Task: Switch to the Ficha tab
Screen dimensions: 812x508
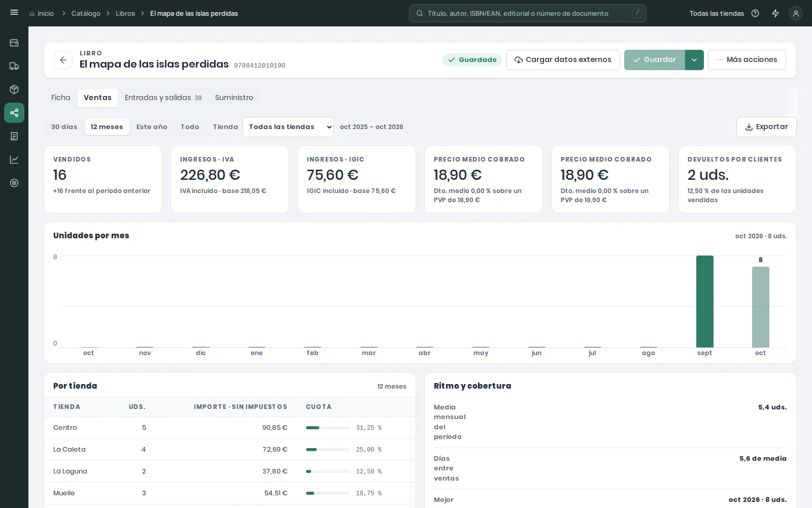Action: pyautogui.click(x=61, y=98)
